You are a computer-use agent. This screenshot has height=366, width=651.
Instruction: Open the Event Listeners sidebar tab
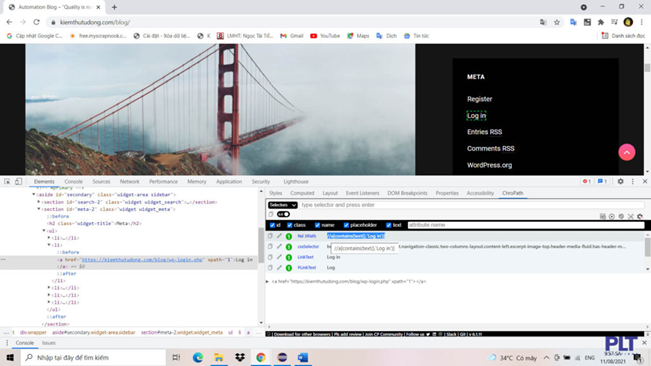pos(362,193)
